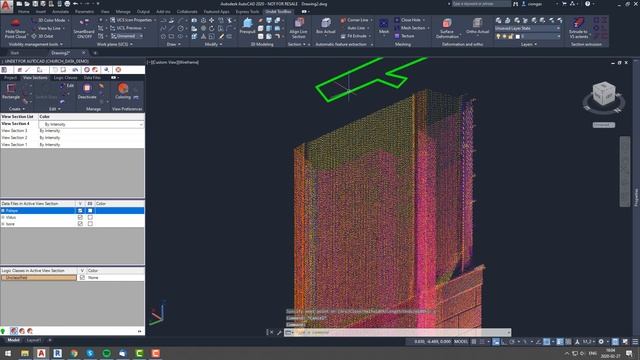
Task: Switch to the Project palette tab
Action: point(10,78)
